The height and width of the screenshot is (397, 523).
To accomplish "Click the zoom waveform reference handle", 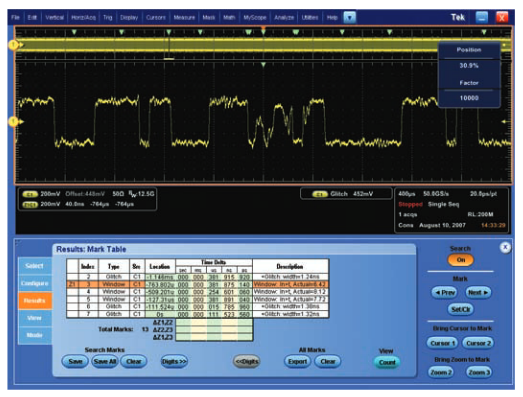I will pos(13,122).
